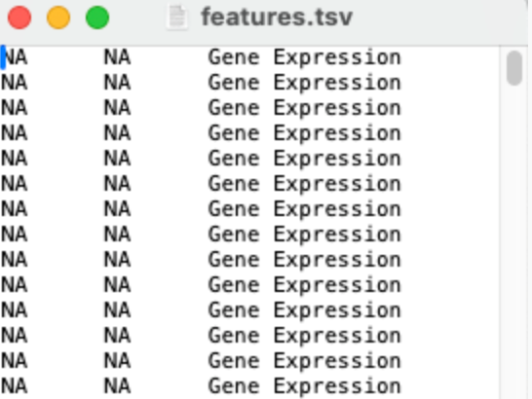The width and height of the screenshot is (532, 399).
Task: Click Expression in the last visible row
Action: [337, 386]
